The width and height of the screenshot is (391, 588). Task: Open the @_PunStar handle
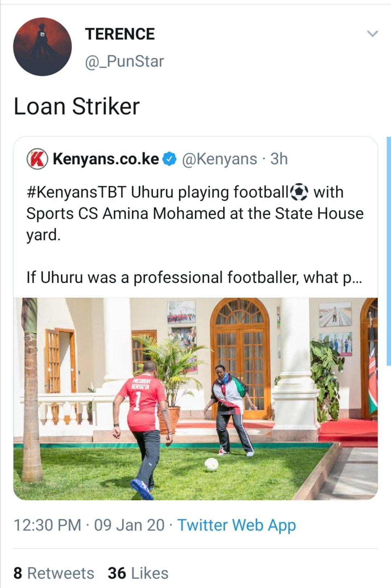click(124, 61)
